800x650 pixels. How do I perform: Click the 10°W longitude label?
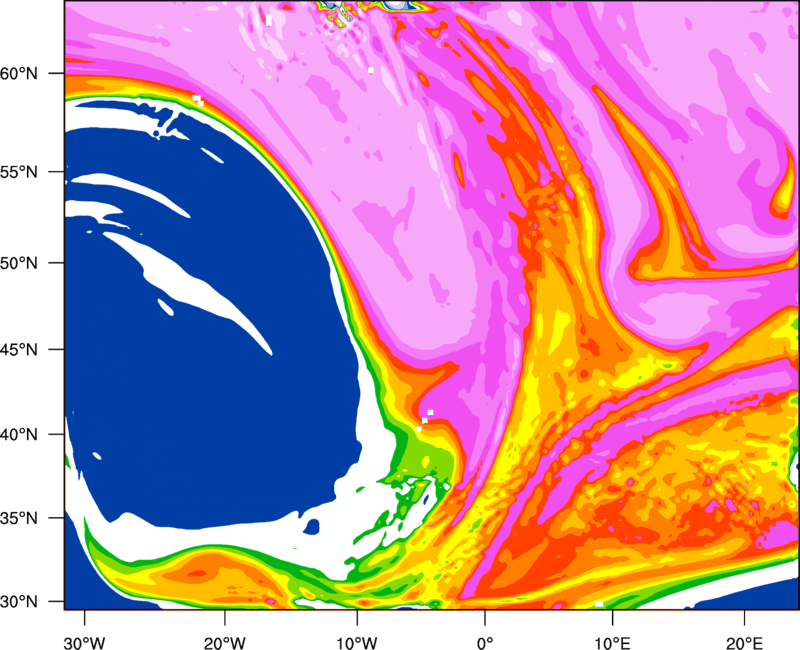357,643
